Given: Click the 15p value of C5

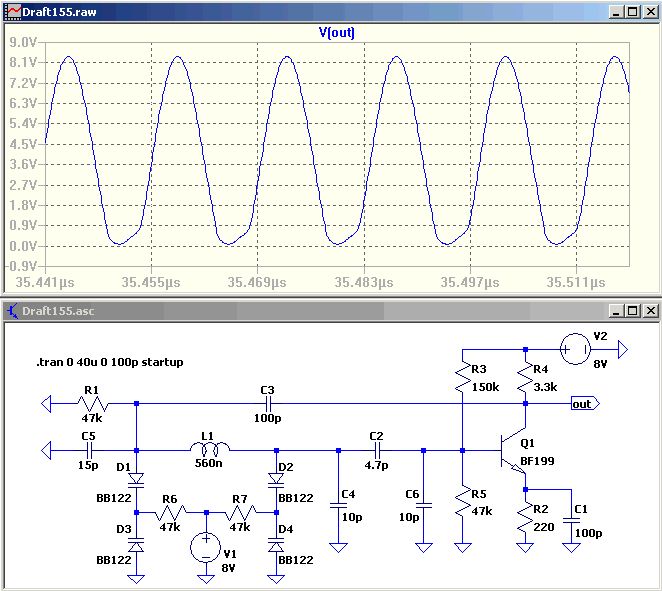Looking at the screenshot, I should click(88, 465).
